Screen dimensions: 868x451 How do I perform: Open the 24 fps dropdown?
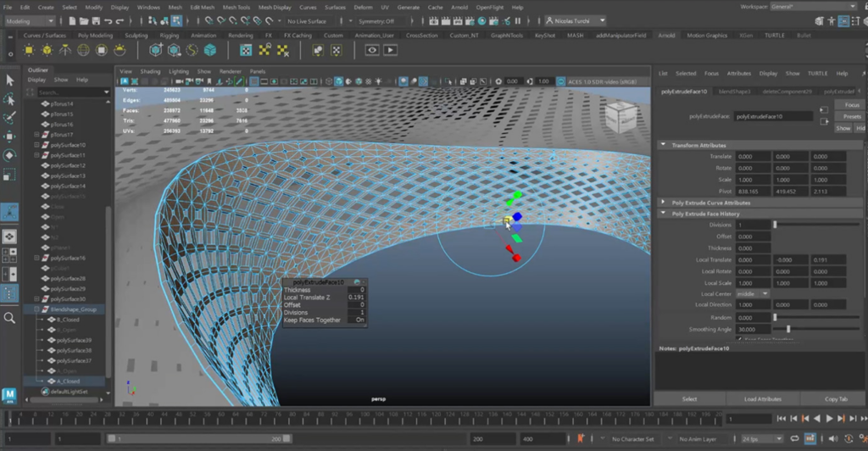point(762,439)
